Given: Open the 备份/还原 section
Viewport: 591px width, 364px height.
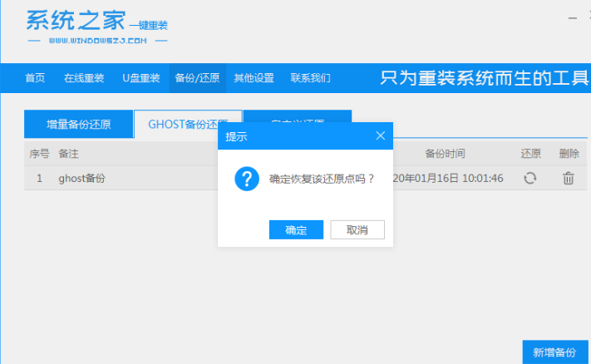Looking at the screenshot, I should point(197,79).
